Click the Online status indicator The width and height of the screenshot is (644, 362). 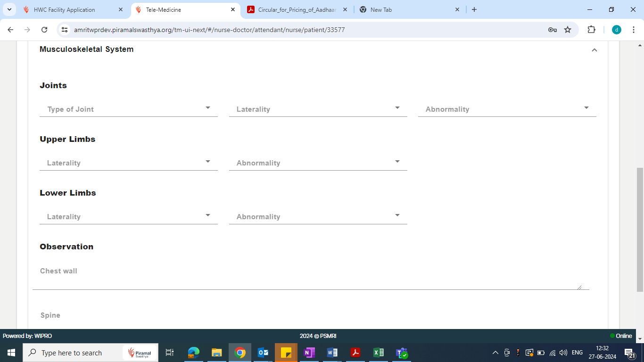pyautogui.click(x=621, y=336)
